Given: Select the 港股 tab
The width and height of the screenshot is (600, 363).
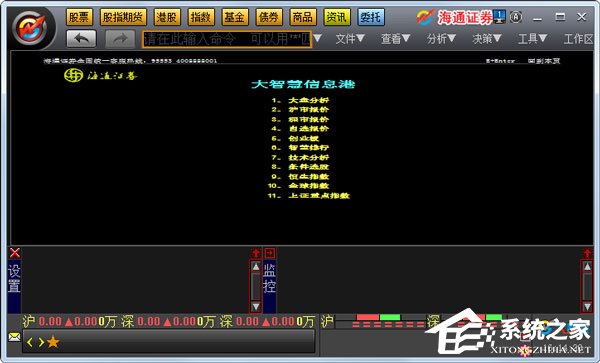Looking at the screenshot, I should coord(167,17).
